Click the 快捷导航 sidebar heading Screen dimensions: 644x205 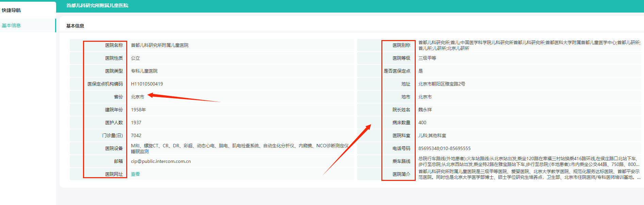[x=11, y=10]
